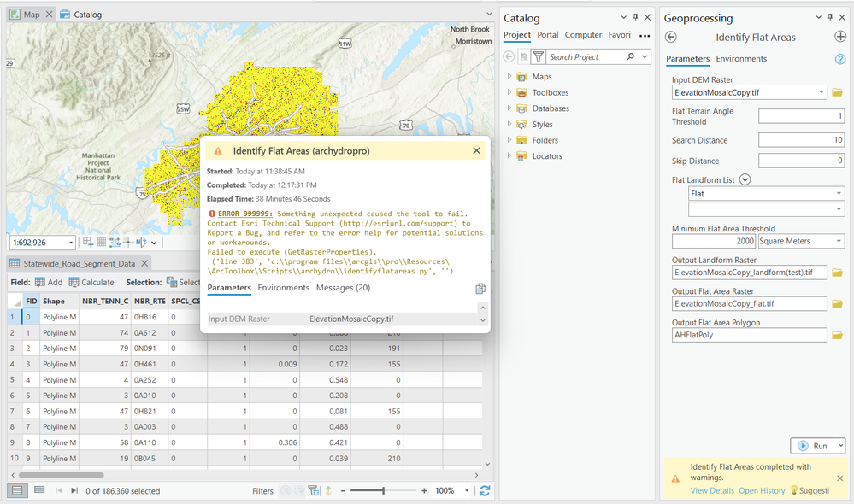Expand the Databases node

(509, 108)
